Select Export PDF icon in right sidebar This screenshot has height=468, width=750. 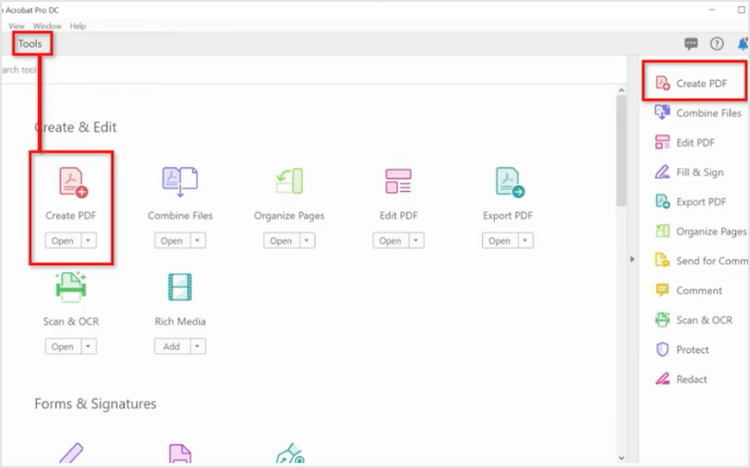pos(662,201)
